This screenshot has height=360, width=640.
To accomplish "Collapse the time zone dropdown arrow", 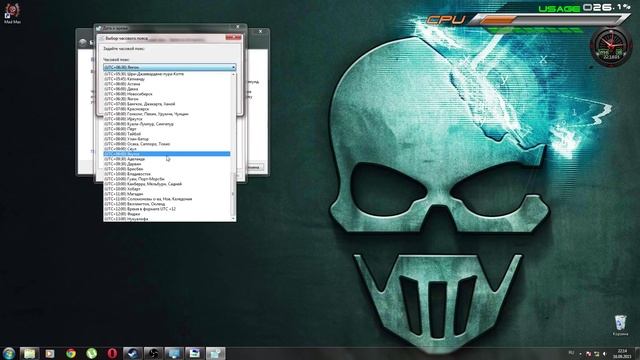I will point(233,67).
